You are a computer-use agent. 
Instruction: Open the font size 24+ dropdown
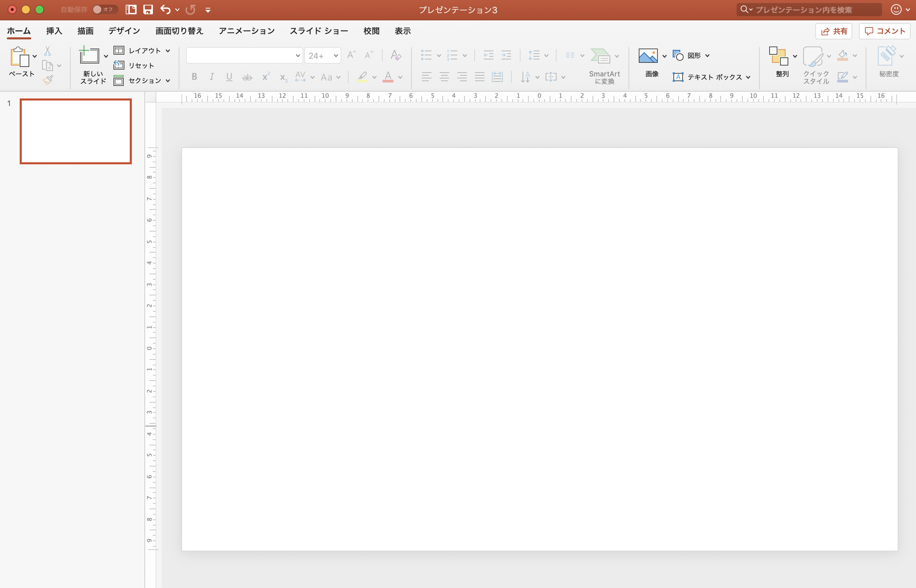(322, 56)
